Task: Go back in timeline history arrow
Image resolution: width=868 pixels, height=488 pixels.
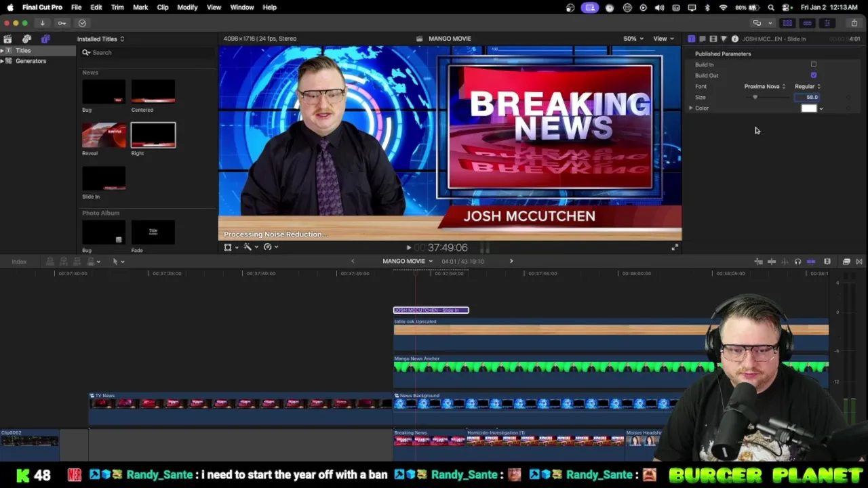Action: point(353,262)
